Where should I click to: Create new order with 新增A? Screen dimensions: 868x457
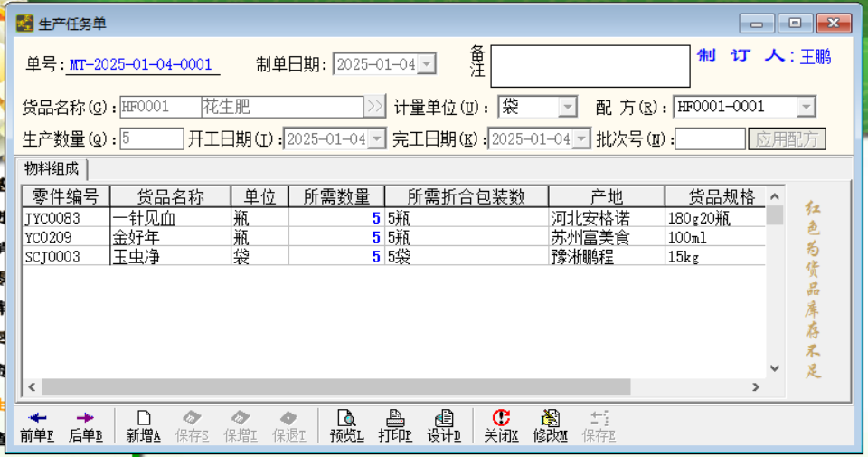pyautogui.click(x=144, y=426)
